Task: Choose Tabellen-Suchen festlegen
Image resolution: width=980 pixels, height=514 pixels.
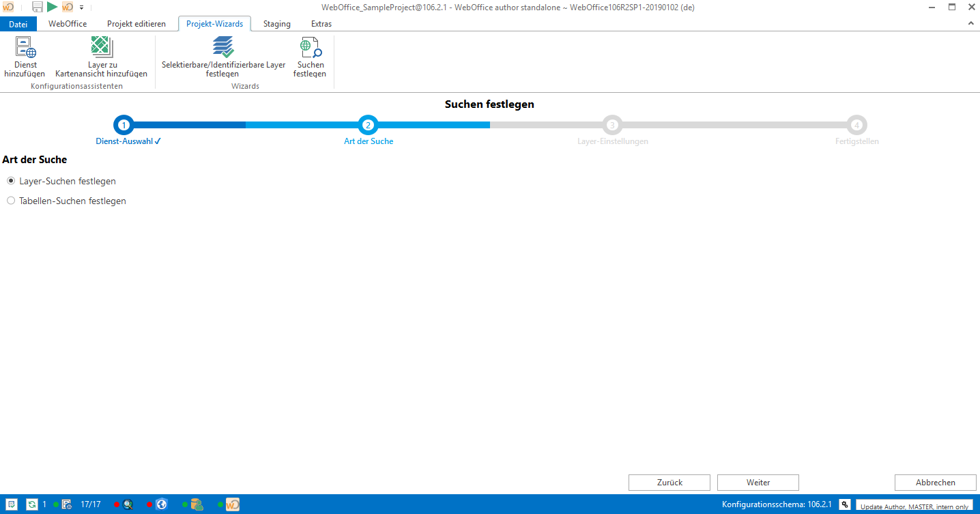Action: coord(11,200)
